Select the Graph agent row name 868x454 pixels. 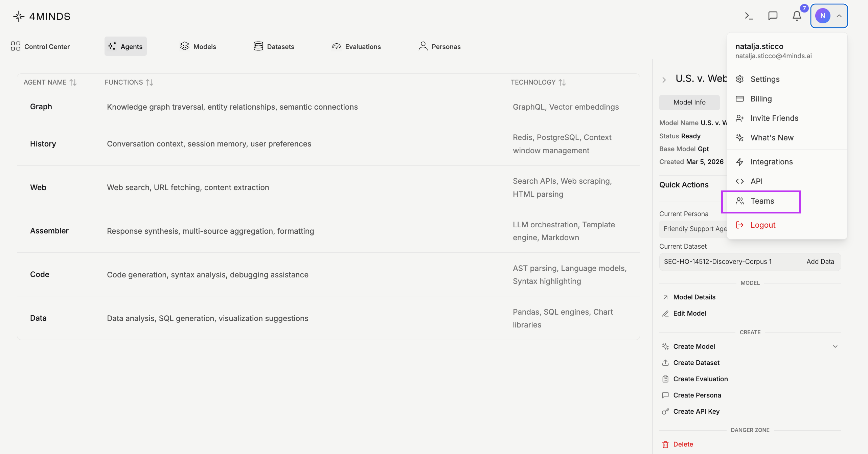coord(41,107)
